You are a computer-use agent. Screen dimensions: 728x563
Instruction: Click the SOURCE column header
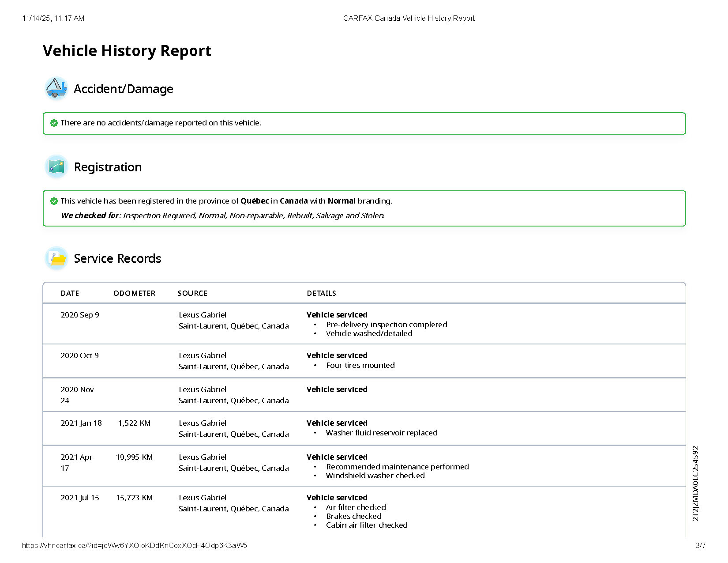(192, 293)
